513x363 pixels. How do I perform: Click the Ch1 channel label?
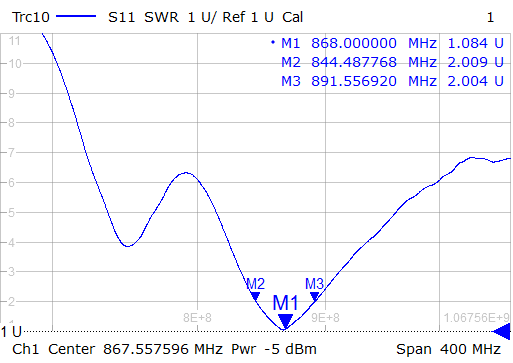click(x=25, y=349)
